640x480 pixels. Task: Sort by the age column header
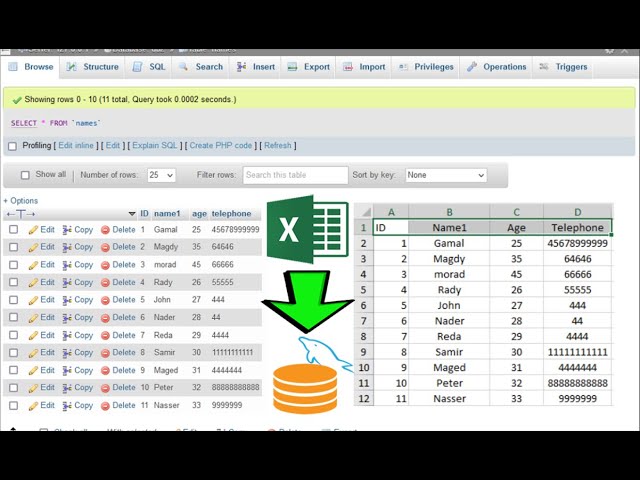[200, 213]
